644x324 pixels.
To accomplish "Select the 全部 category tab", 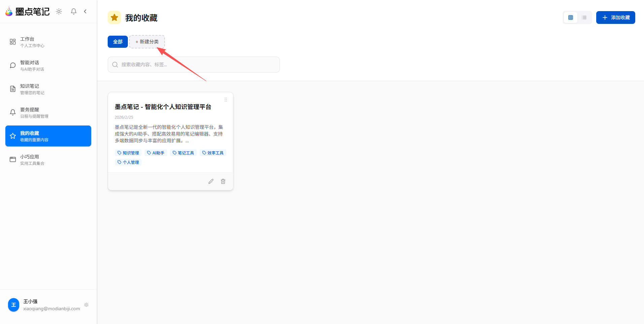I will (117, 41).
